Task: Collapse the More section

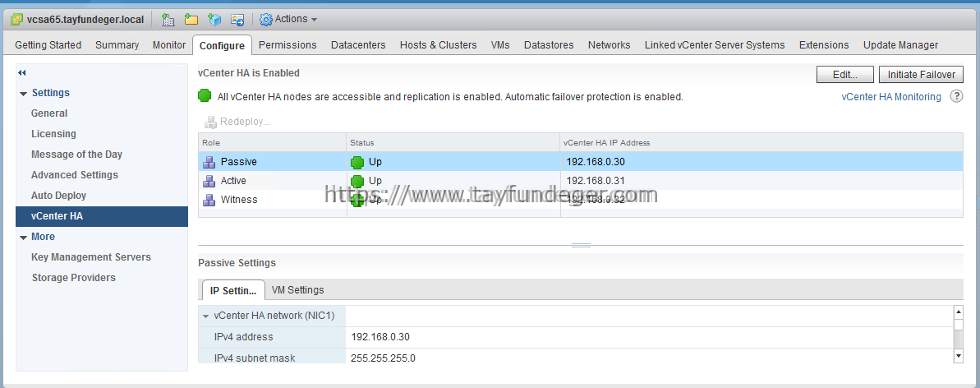Action: pos(24,238)
